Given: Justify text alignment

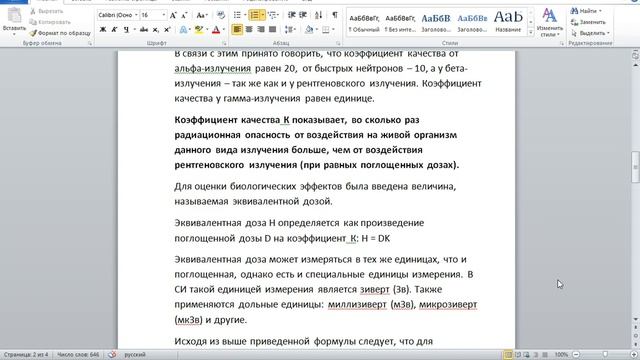Looking at the screenshot, I should click(273, 29).
